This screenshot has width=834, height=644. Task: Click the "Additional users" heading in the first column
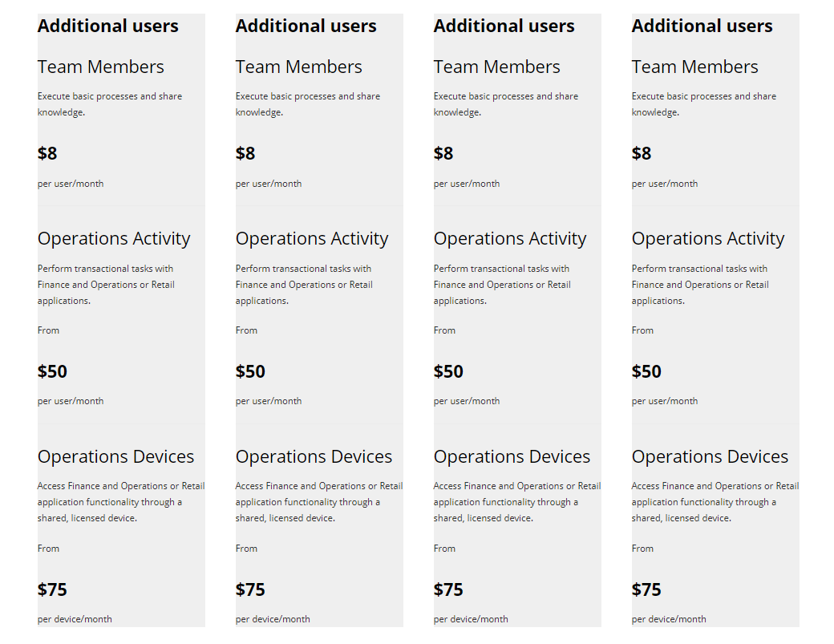click(107, 26)
